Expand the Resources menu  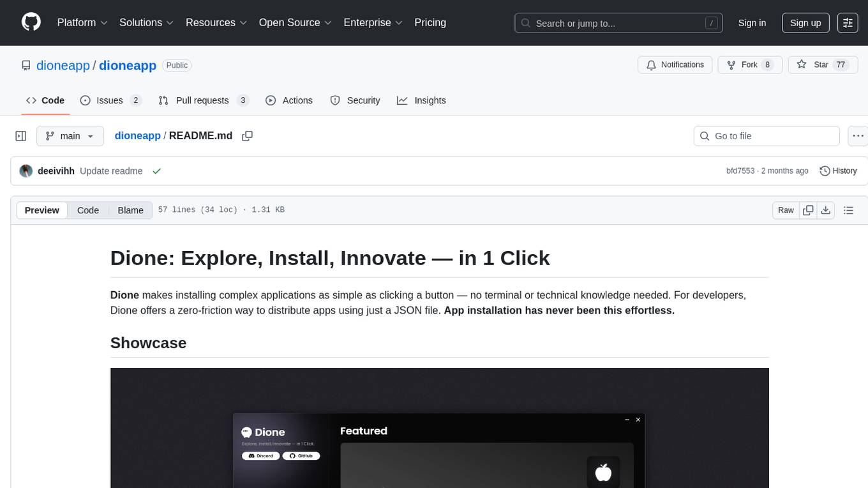click(x=217, y=22)
